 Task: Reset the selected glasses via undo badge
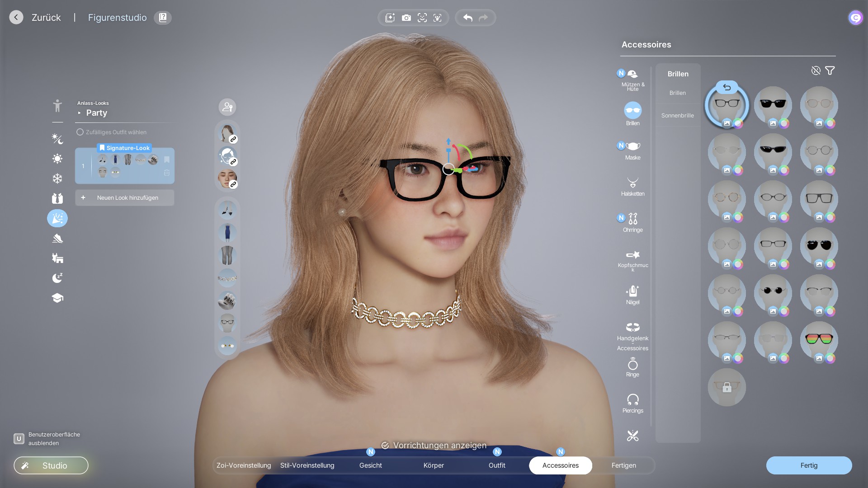(727, 87)
